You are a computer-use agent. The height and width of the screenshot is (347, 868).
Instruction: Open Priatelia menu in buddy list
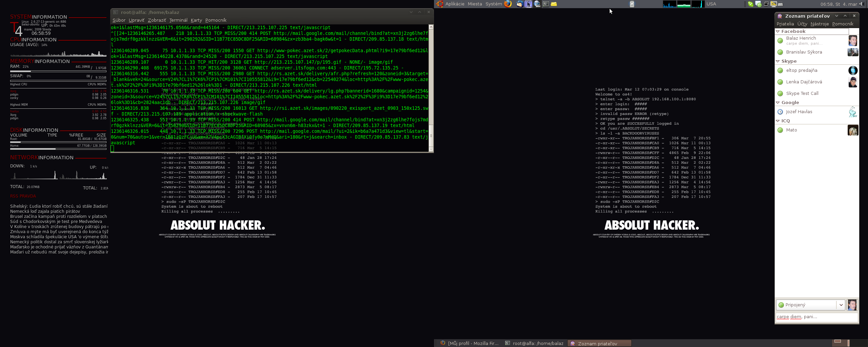(785, 24)
